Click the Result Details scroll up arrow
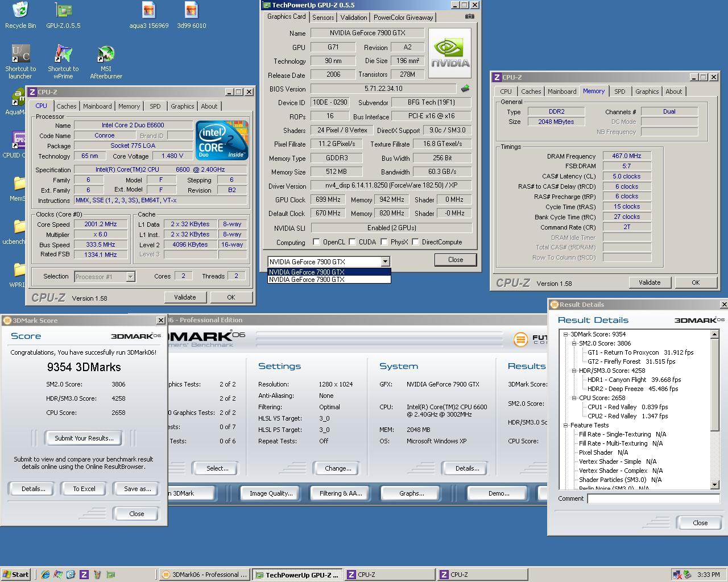This screenshot has height=582, width=728. point(715,334)
